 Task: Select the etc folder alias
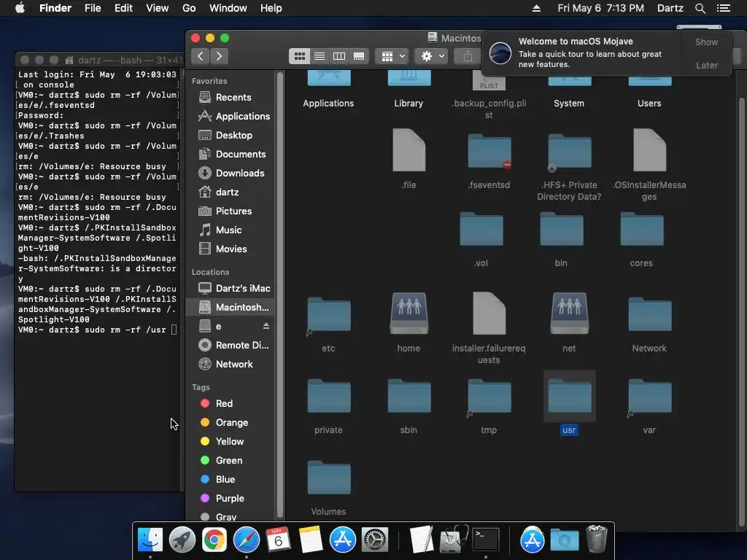[329, 315]
